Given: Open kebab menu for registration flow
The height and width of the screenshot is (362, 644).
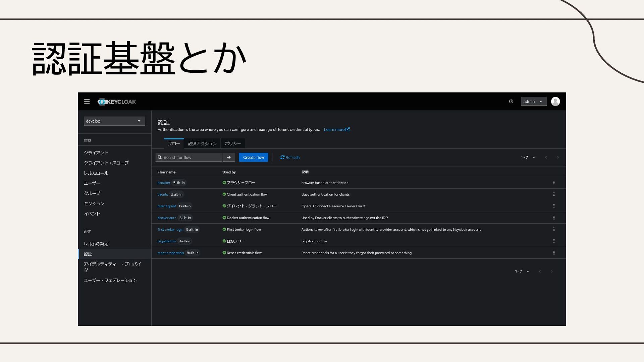Looking at the screenshot, I should tap(554, 241).
